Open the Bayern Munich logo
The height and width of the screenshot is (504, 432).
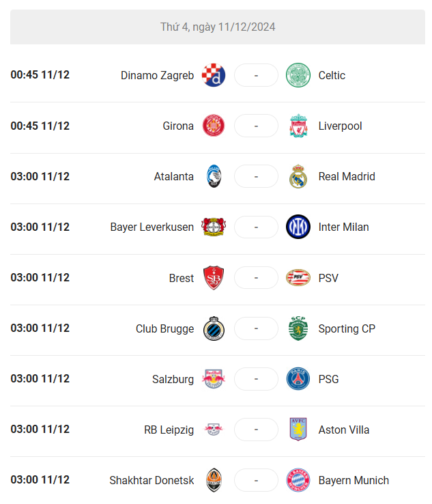click(298, 480)
